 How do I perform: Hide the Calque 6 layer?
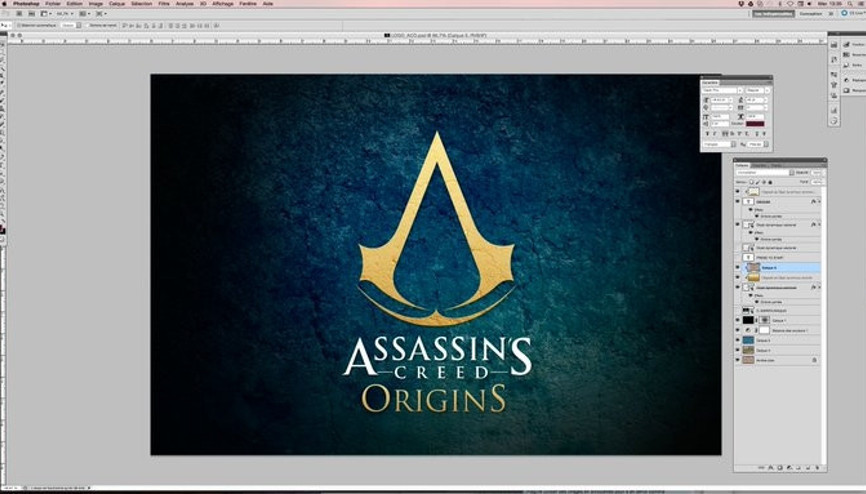tap(737, 267)
